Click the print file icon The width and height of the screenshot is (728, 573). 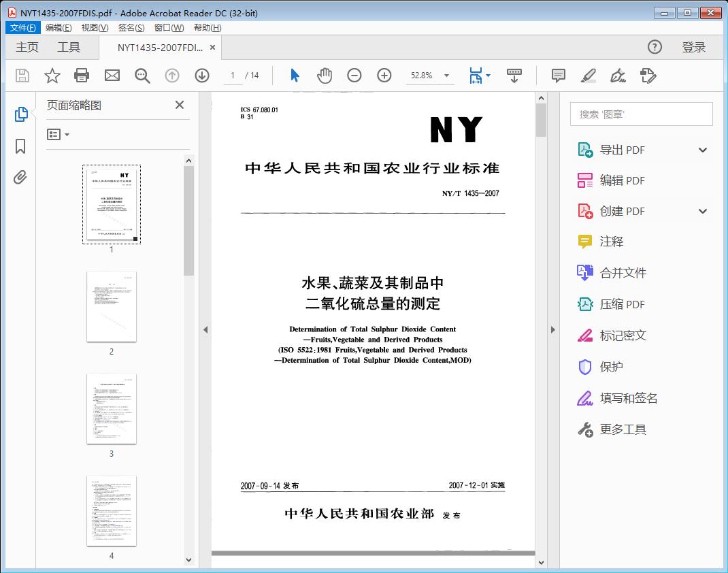[x=82, y=76]
